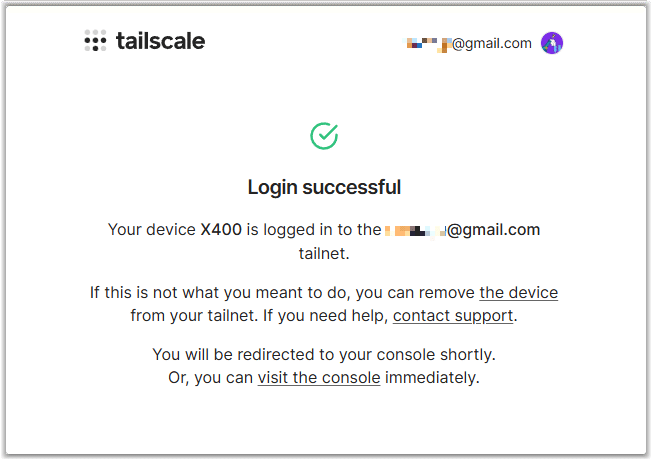
Task: Click "is logged in to the" text
Action: tap(314, 230)
